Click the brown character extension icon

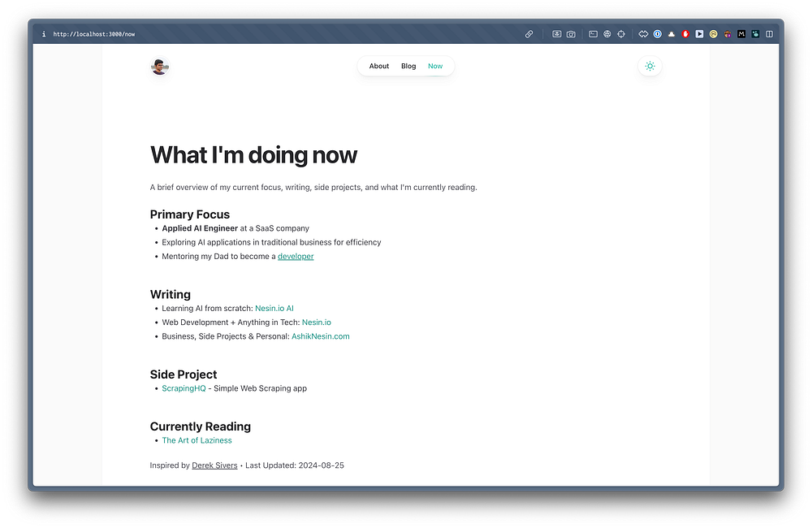click(727, 34)
